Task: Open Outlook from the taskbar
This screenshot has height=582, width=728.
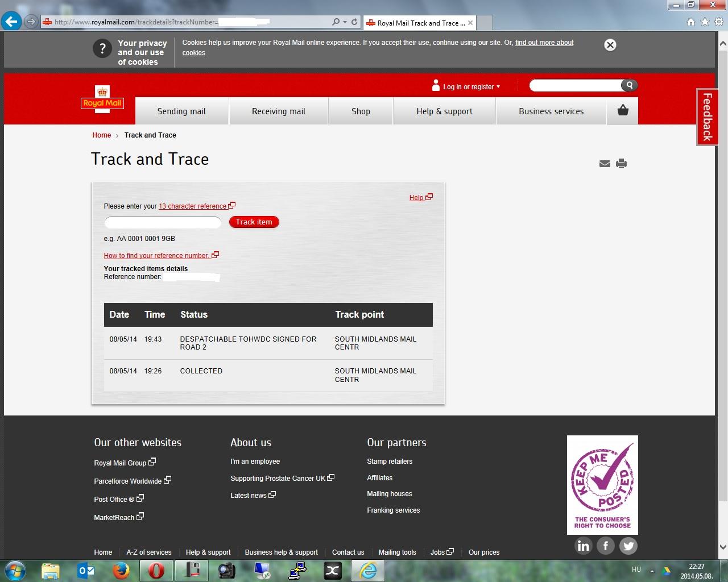Action: [86, 571]
